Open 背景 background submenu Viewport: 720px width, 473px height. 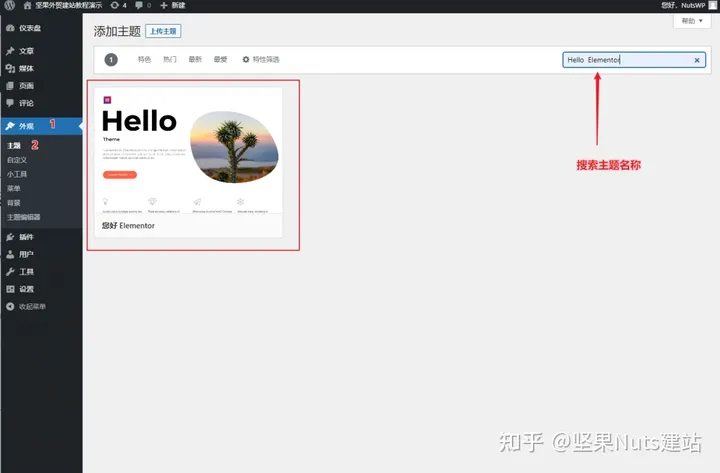[14, 203]
